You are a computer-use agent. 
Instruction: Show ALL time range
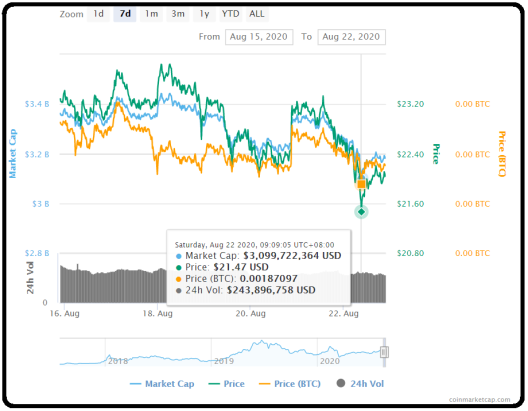point(257,14)
